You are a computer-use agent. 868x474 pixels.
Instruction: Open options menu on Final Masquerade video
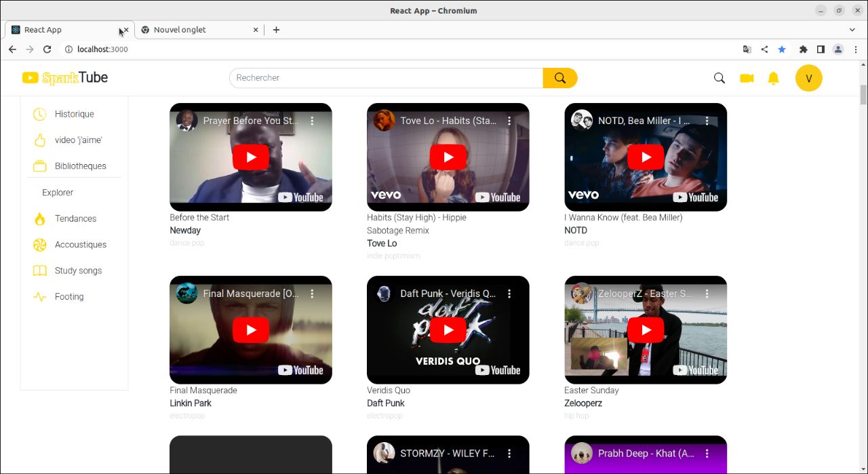312,294
